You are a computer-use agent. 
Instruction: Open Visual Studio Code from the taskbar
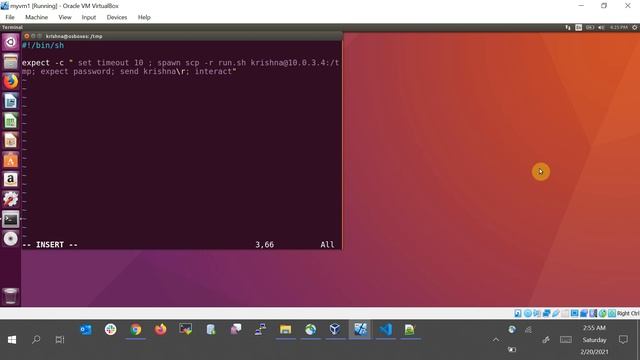tap(385, 329)
